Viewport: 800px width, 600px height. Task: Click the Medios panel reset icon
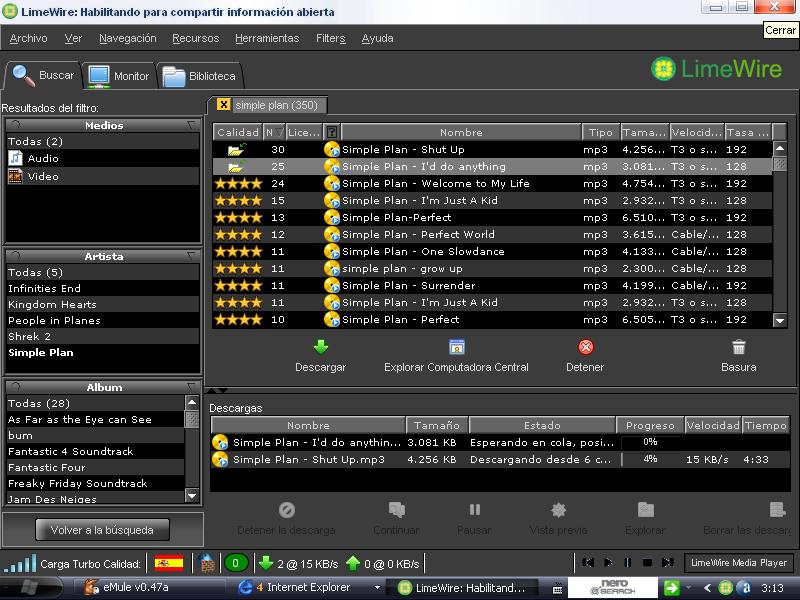pyautogui.click(x=16, y=125)
